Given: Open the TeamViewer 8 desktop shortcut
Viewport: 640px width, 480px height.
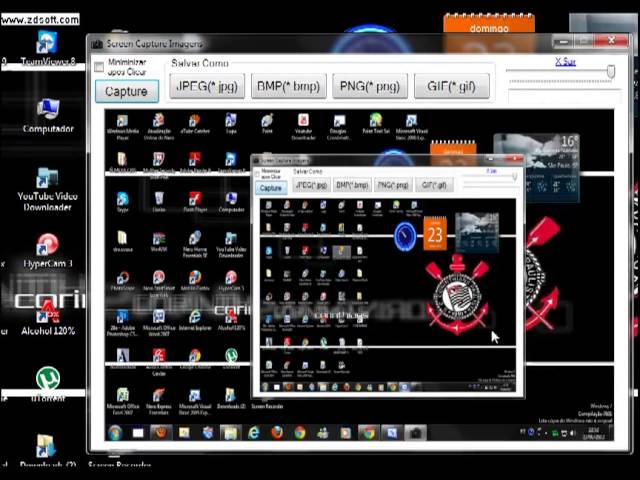Looking at the screenshot, I should click(48, 49).
